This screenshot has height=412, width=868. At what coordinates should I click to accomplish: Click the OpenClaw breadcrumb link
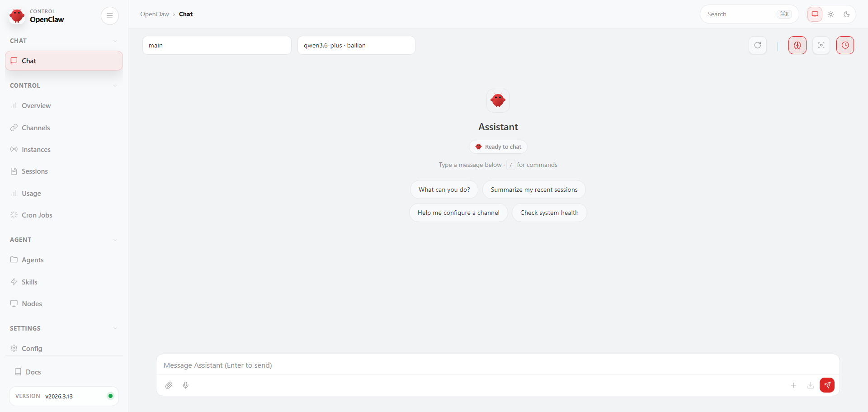point(155,14)
